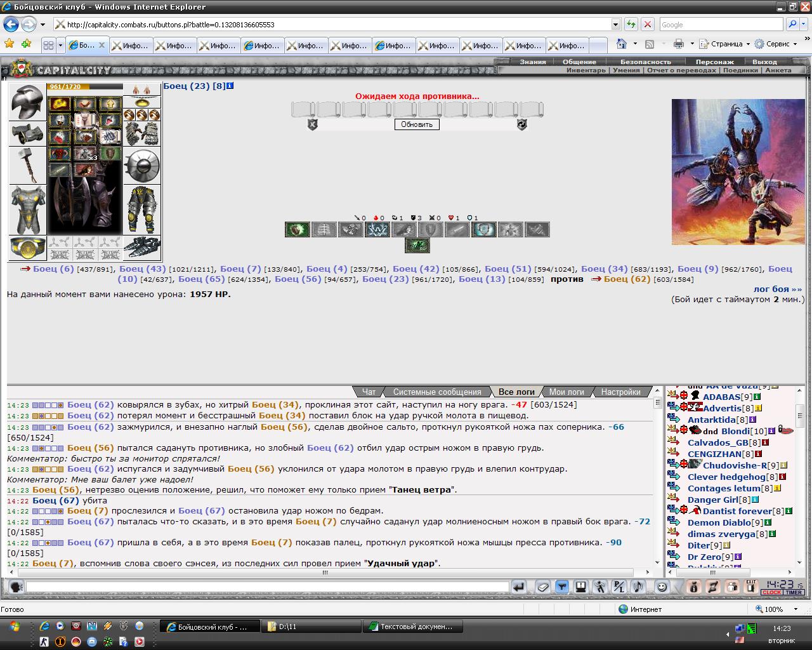812x650 pixels.
Task: Click the chest armor equipment slot
Action: (x=27, y=210)
